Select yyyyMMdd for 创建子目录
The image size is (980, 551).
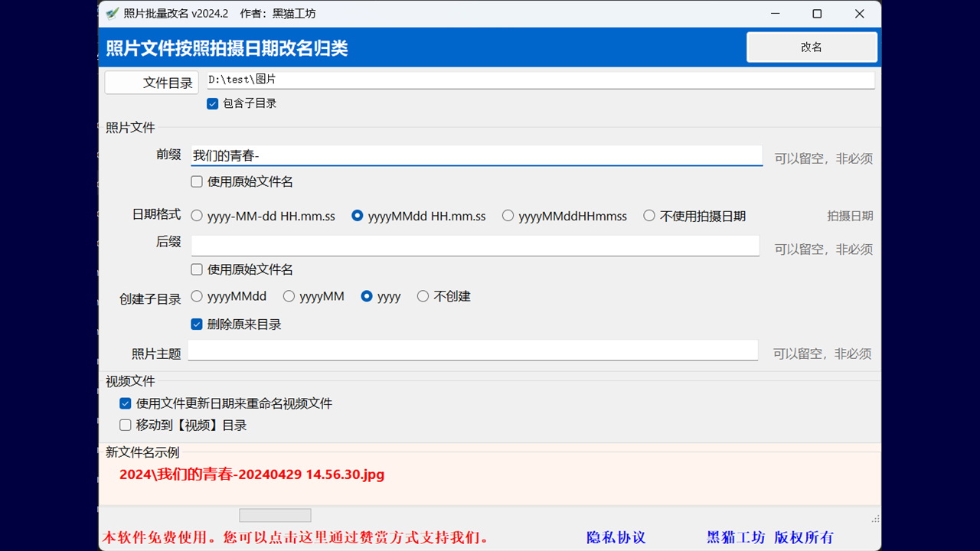(x=196, y=296)
